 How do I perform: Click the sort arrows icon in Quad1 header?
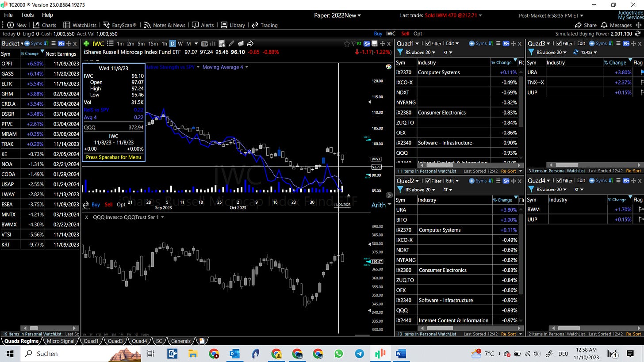491,43
